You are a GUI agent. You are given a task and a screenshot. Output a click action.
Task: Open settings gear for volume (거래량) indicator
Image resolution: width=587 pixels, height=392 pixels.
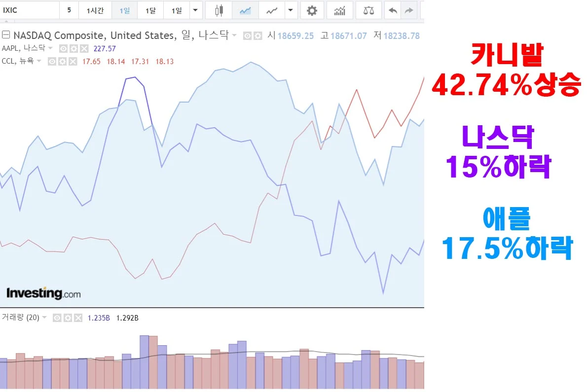click(x=68, y=318)
